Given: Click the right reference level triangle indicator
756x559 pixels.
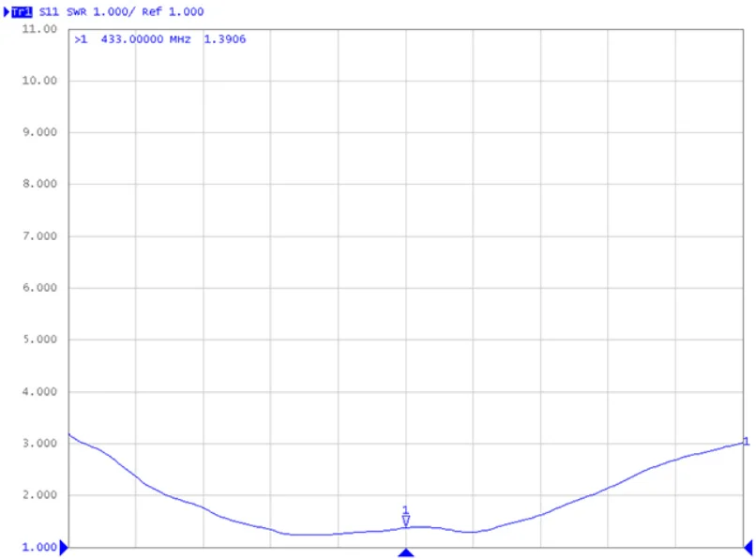Looking at the screenshot, I should (748, 548).
